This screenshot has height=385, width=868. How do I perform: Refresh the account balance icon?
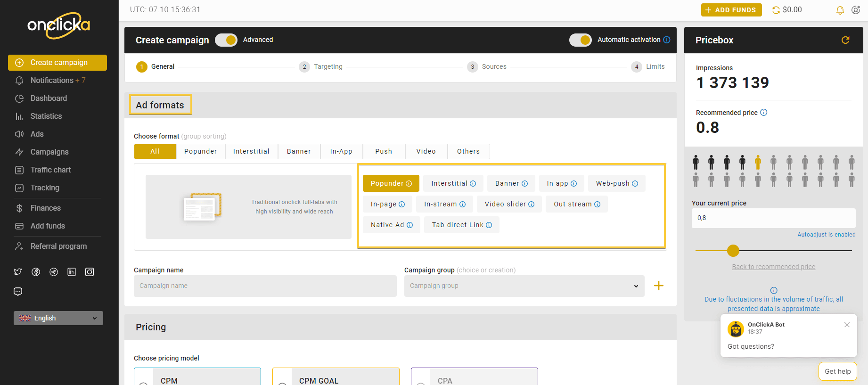point(776,10)
